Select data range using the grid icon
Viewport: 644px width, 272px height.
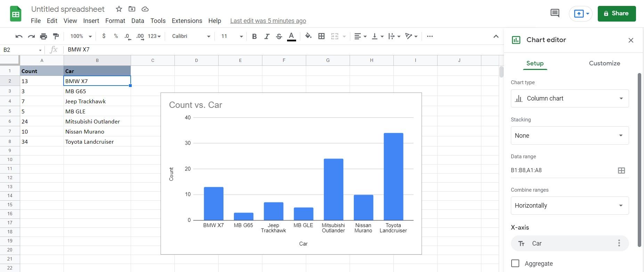pos(621,170)
